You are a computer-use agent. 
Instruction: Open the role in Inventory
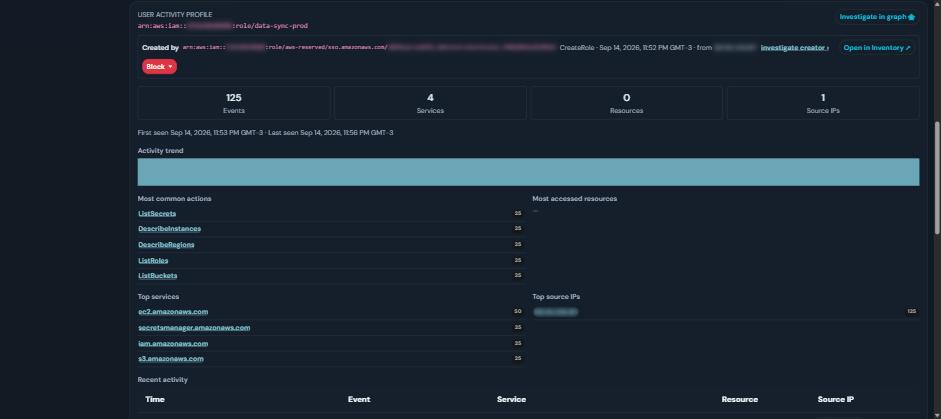(876, 47)
